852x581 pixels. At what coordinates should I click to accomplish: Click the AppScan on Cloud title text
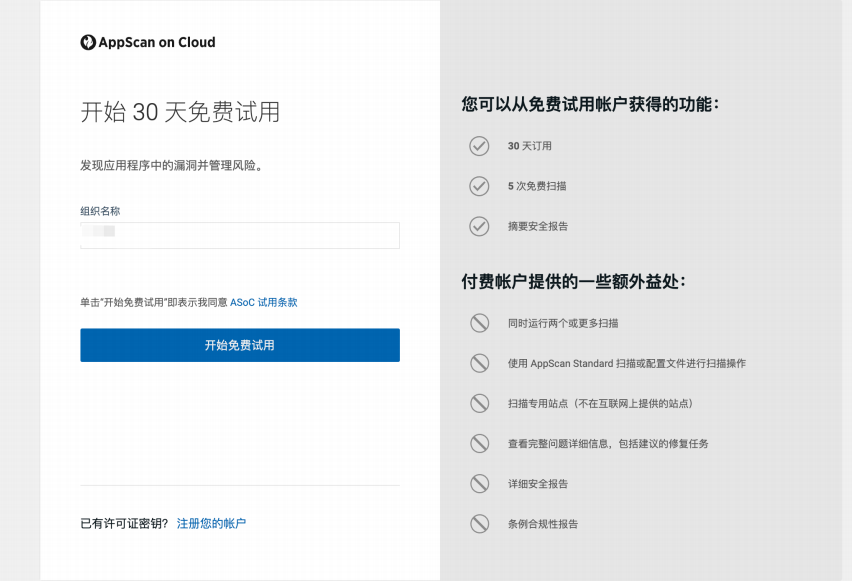click(157, 42)
